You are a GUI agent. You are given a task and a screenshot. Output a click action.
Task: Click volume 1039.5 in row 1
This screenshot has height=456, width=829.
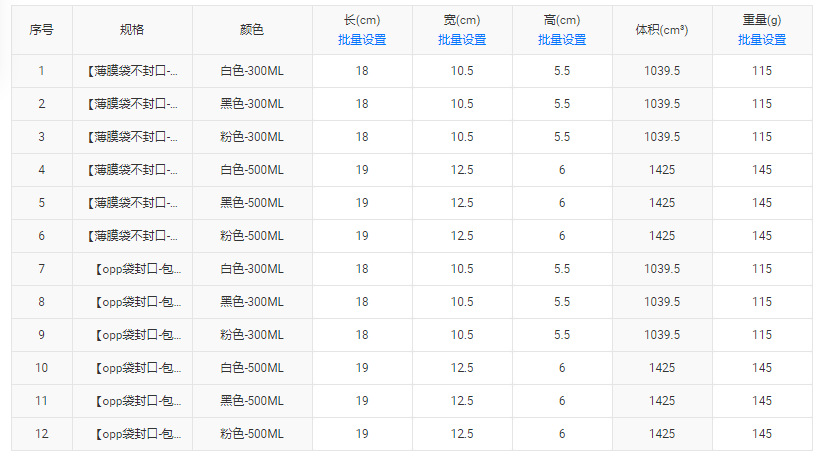point(662,71)
